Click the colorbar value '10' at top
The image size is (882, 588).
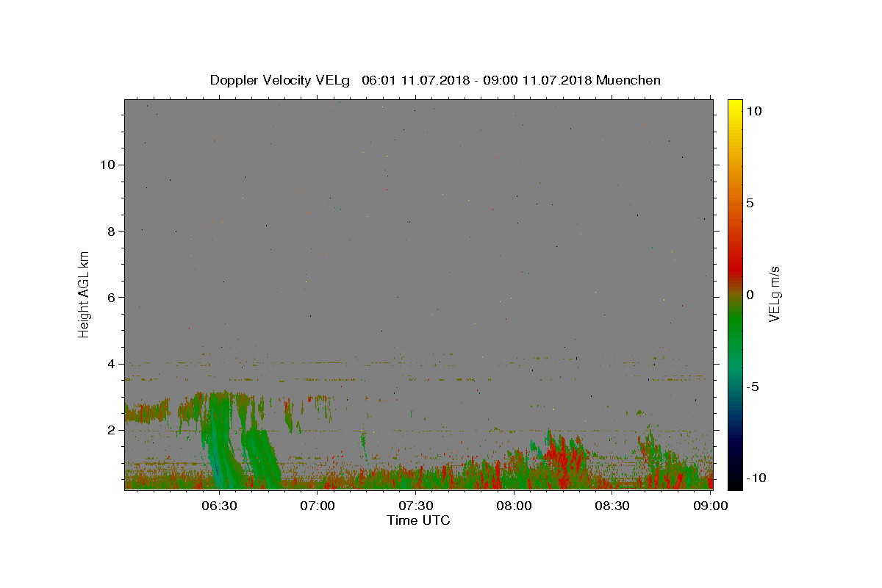[753, 111]
